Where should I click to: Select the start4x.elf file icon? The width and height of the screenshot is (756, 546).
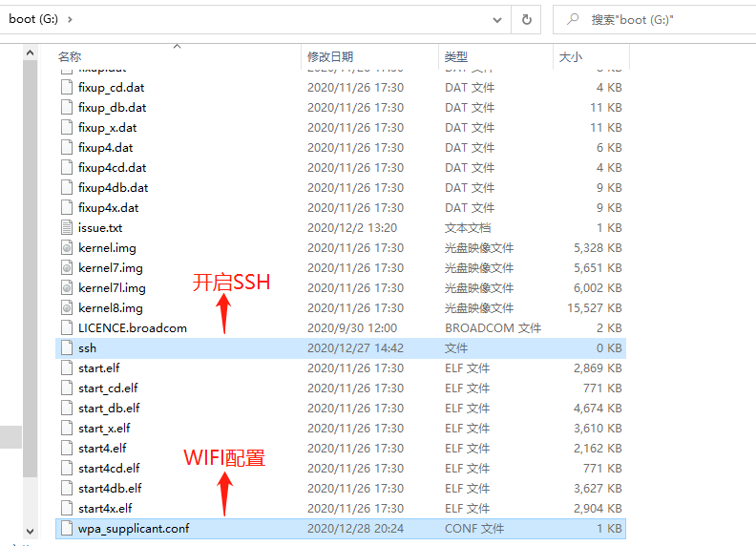click(x=66, y=509)
